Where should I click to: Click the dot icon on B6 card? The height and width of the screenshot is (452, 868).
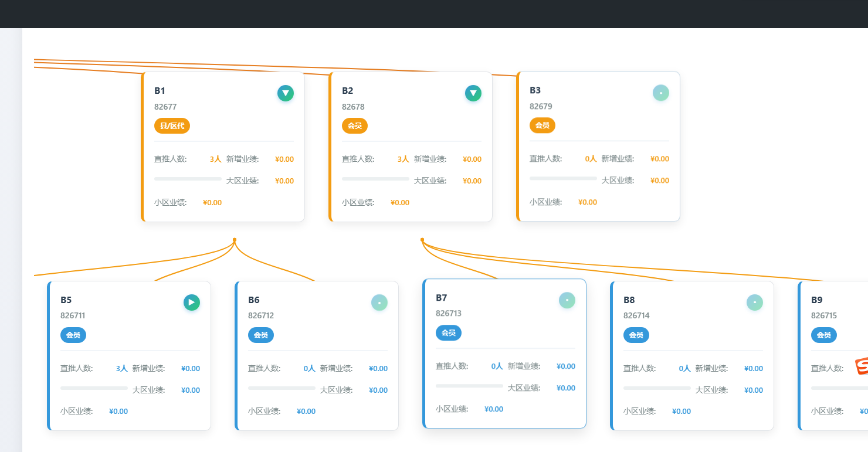(x=379, y=303)
